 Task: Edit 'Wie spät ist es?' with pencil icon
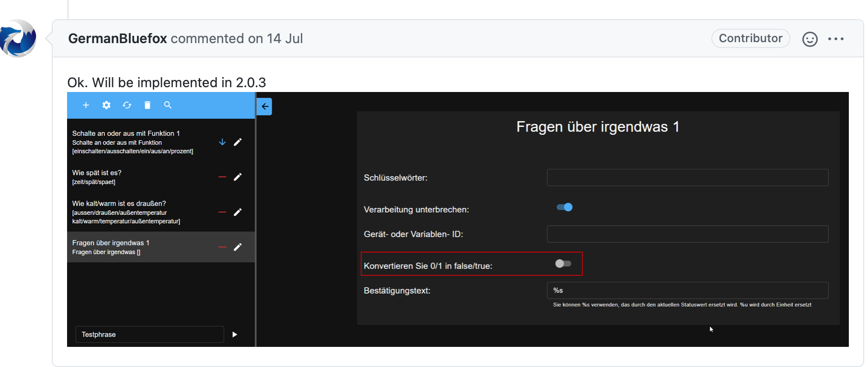238,177
